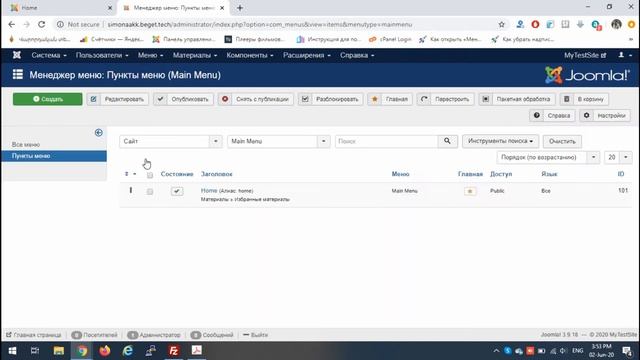Open the Пользователи menu
This screenshot has height=360, width=640.
coord(102,55)
